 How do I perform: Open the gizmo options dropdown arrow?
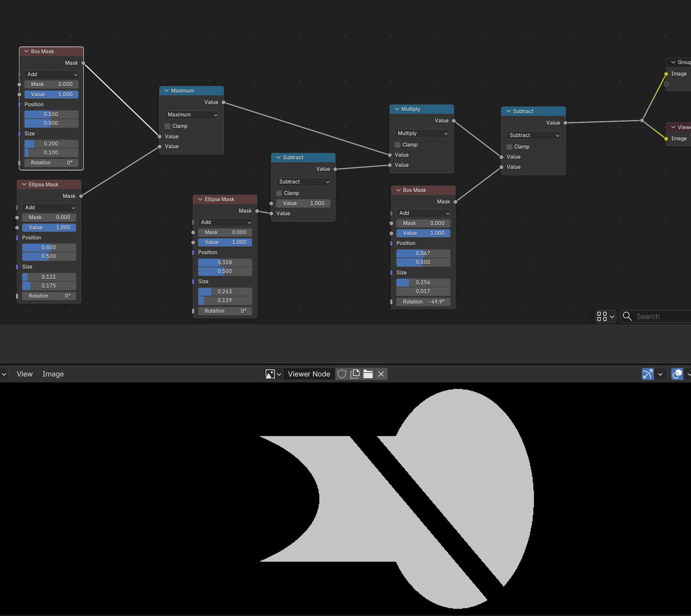tap(660, 374)
